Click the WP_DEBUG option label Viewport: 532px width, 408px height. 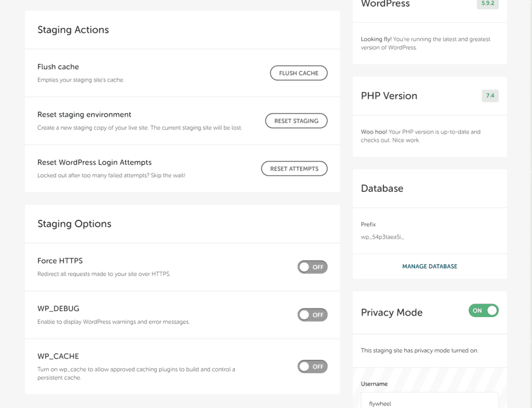click(58, 309)
